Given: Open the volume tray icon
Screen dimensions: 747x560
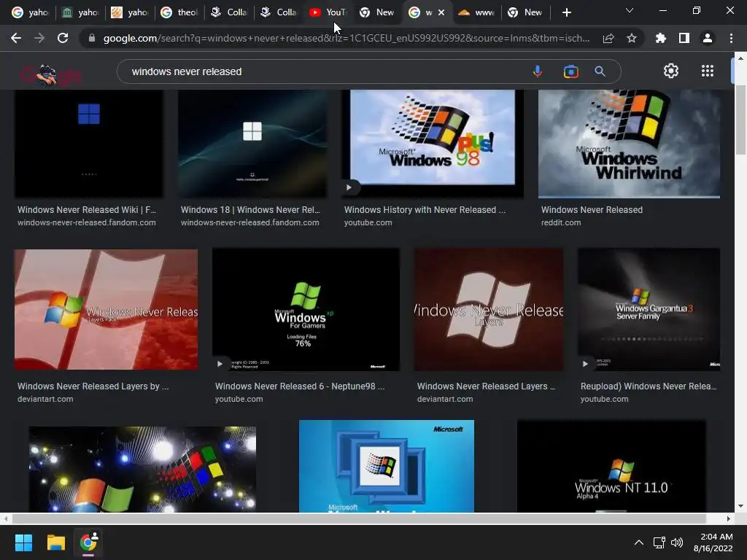Looking at the screenshot, I should (676, 542).
